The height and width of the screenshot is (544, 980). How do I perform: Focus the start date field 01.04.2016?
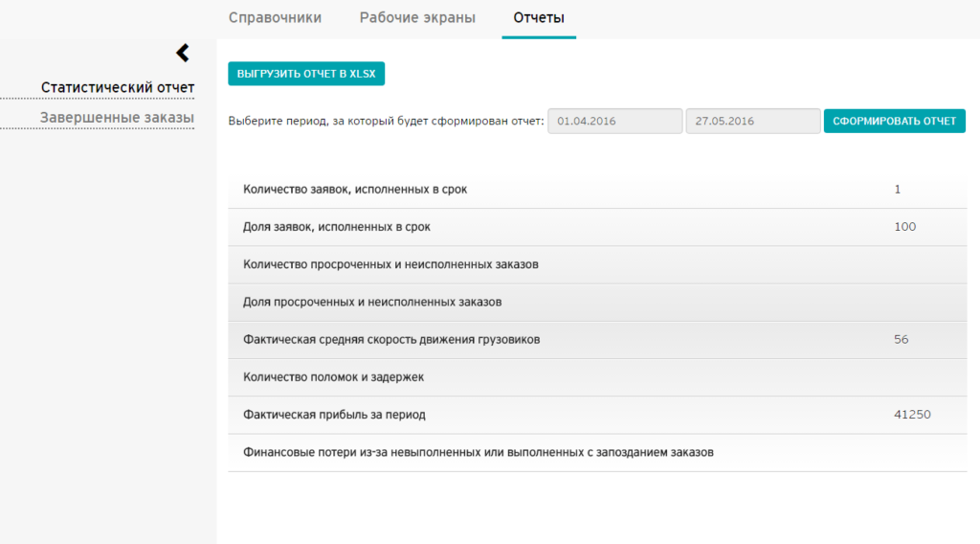click(615, 122)
